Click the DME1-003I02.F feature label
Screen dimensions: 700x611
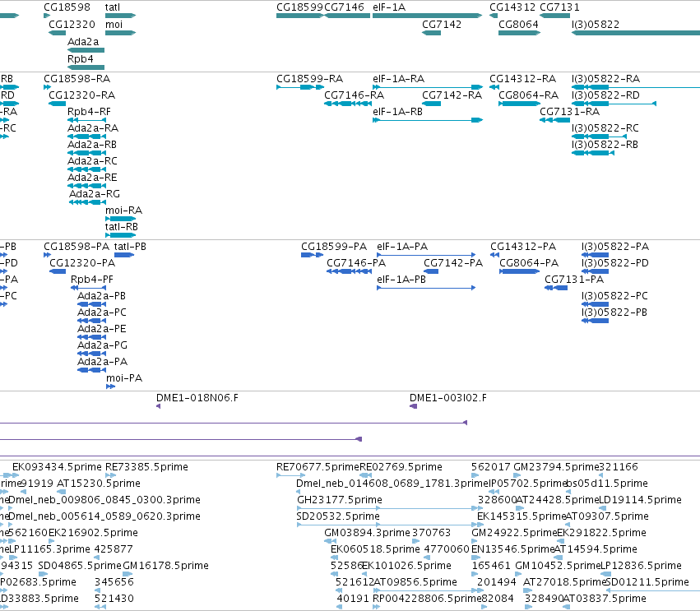[x=448, y=398]
